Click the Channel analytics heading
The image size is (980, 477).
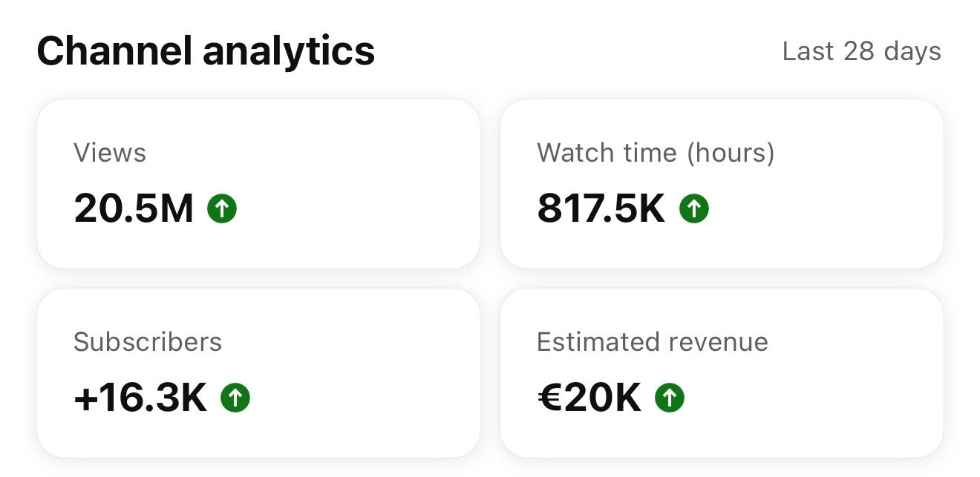click(206, 51)
